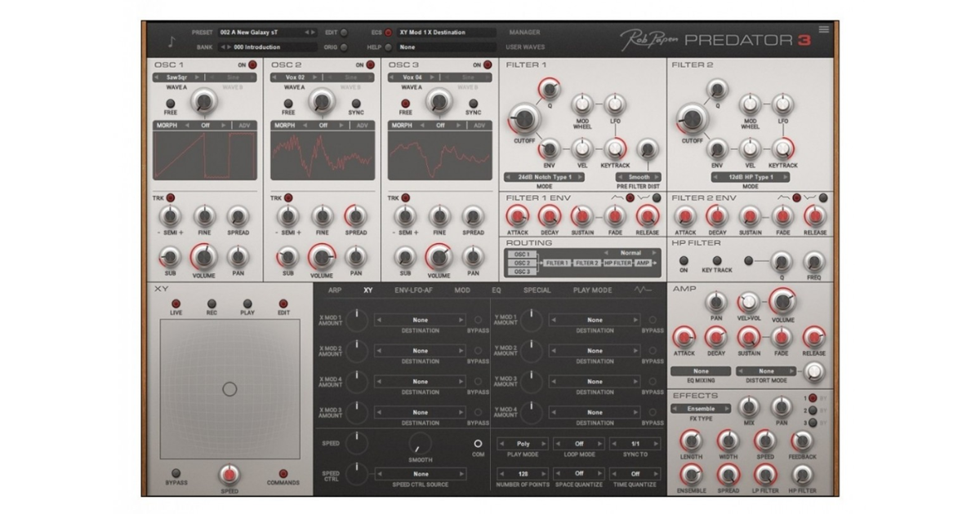Image resolution: width=980 pixels, height=514 pixels.
Task: Click OSC 1 ADV button
Action: tap(244, 126)
